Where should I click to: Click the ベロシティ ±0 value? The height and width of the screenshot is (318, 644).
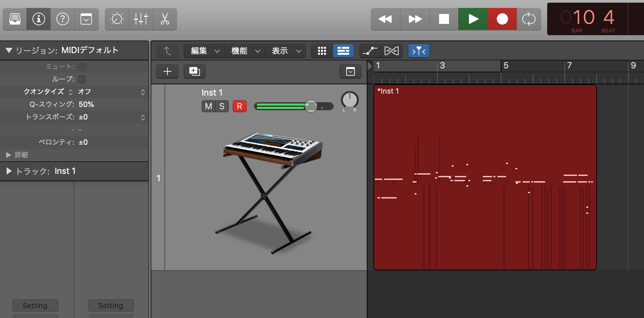[x=83, y=142]
